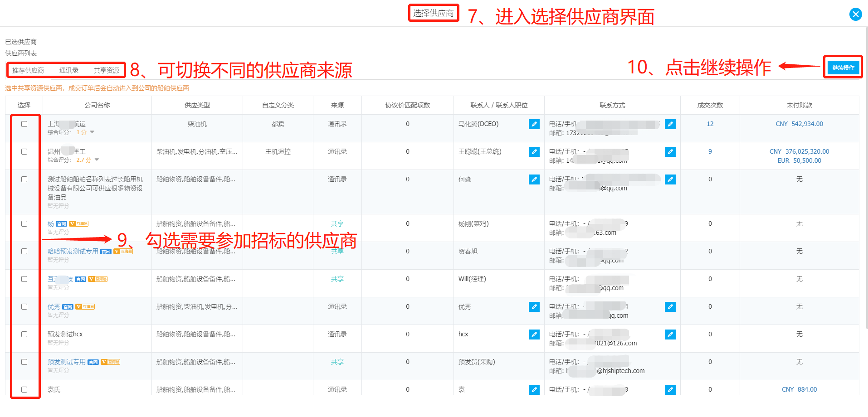
Task: Click the badge next to 预发测试专用
Action: click(93, 362)
